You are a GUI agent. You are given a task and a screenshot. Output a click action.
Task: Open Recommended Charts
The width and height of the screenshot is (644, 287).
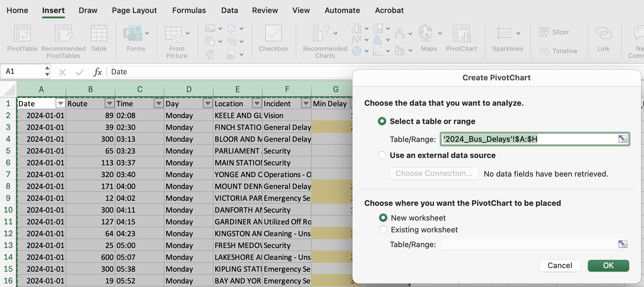[x=324, y=40]
